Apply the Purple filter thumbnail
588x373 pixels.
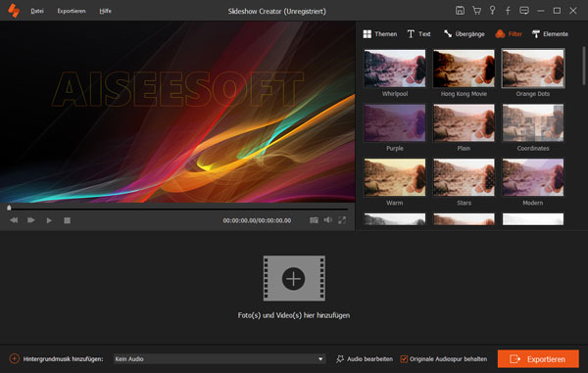(395, 122)
